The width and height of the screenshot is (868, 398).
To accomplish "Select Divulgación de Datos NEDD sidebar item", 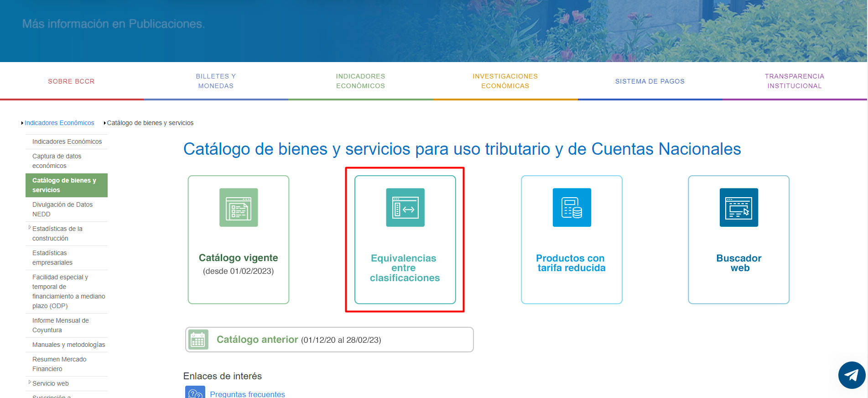I will coord(62,209).
